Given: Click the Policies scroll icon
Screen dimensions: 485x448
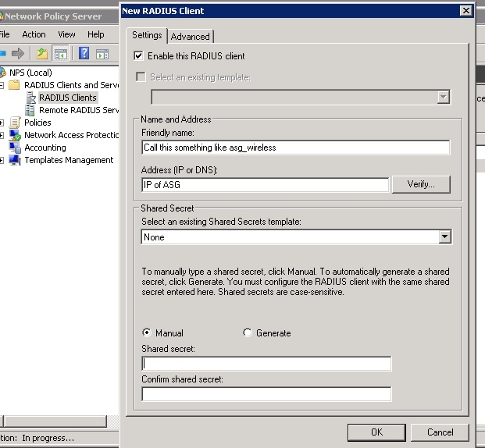Looking at the screenshot, I should (x=15, y=123).
